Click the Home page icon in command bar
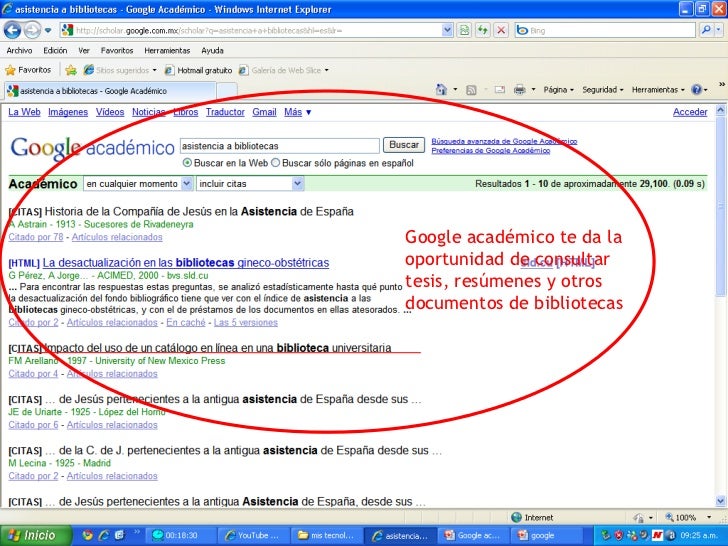Screen dimensions: 728x546 click(442, 90)
